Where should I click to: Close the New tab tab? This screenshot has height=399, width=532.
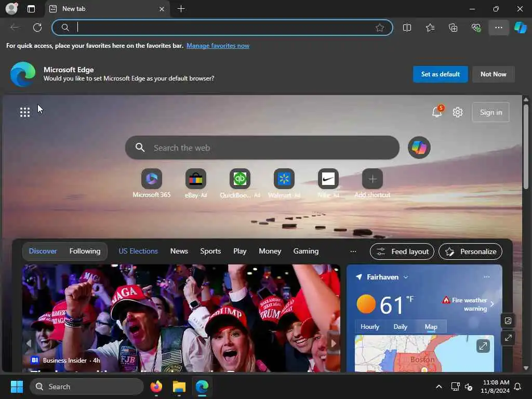click(x=162, y=9)
